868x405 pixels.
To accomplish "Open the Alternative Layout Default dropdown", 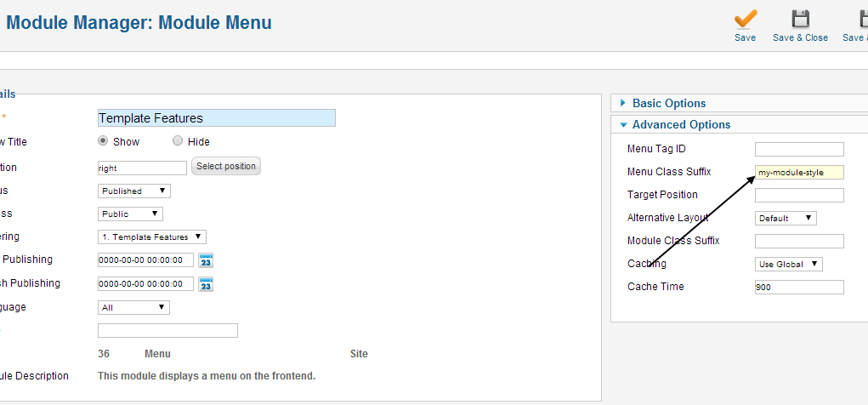I will [x=786, y=219].
